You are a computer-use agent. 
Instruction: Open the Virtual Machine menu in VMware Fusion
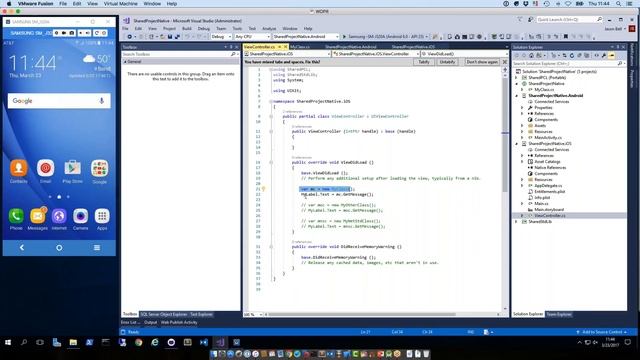[x=120, y=4]
